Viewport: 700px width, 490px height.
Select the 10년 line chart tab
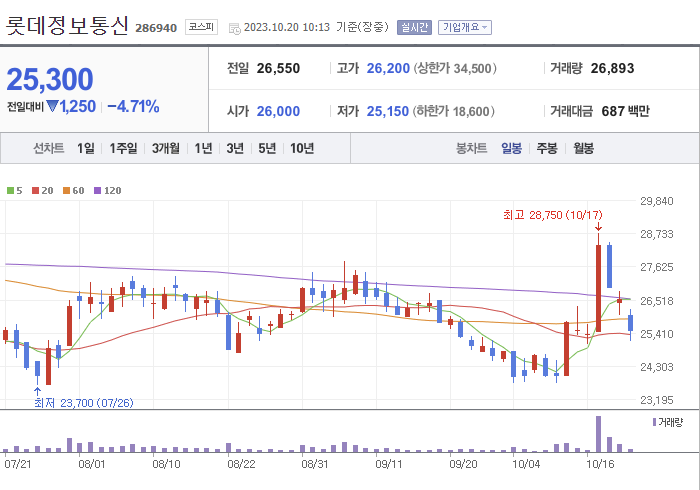point(302,148)
